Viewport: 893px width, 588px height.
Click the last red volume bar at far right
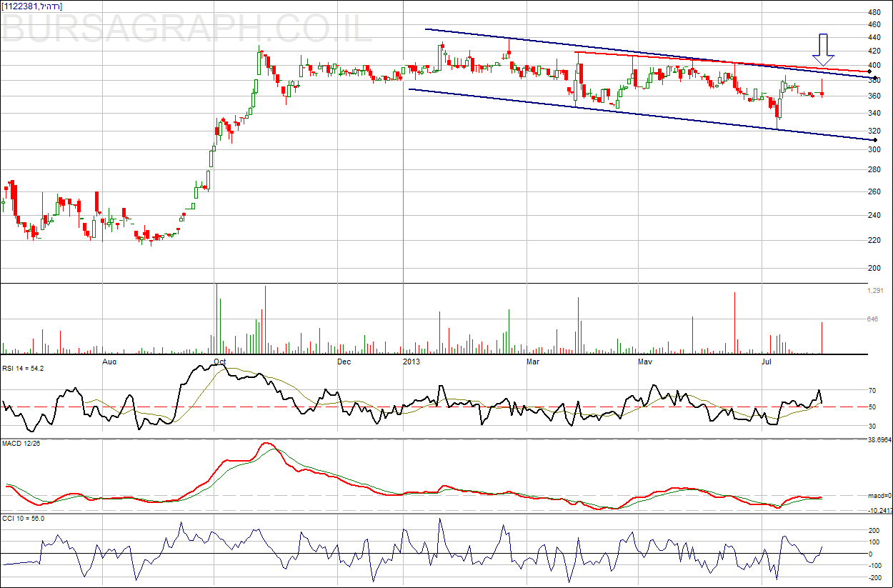coord(822,338)
